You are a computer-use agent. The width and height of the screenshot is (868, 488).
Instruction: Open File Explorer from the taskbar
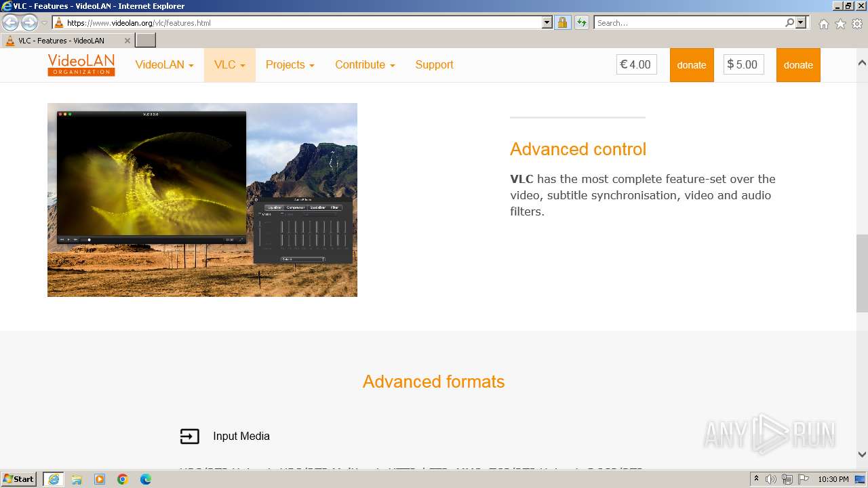pos(77,479)
